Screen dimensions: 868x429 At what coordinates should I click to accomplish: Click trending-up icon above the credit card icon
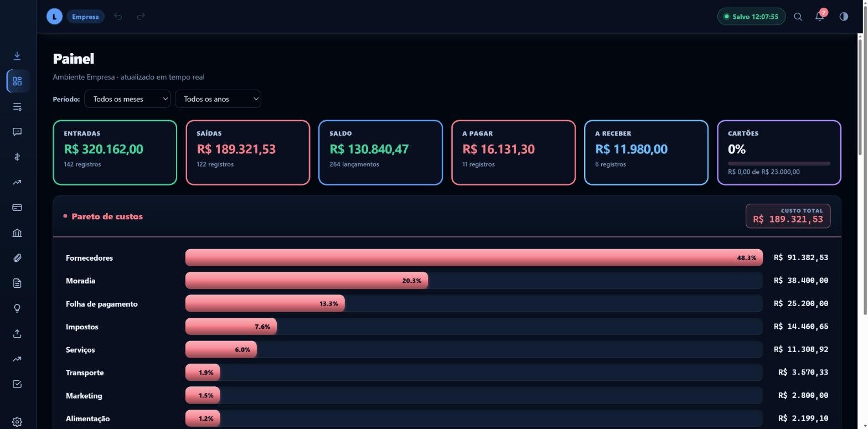pos(17,182)
